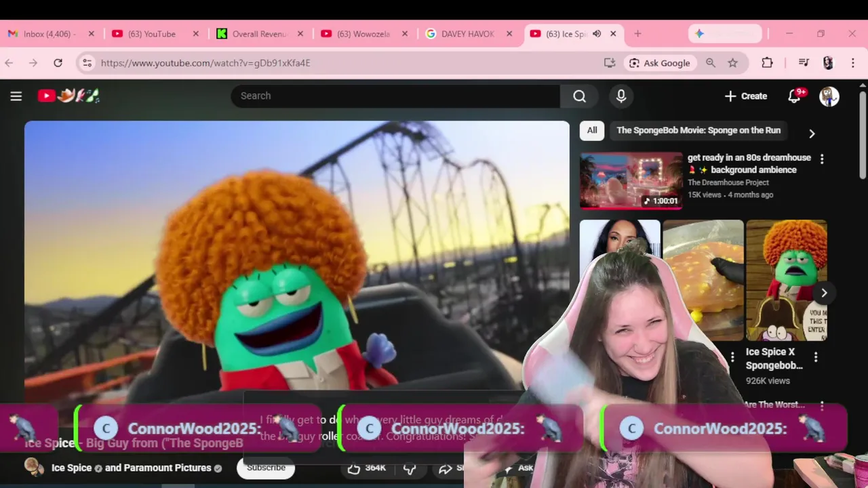Expand filter chips with the right arrow
This screenshot has height=488, width=868.
click(812, 134)
